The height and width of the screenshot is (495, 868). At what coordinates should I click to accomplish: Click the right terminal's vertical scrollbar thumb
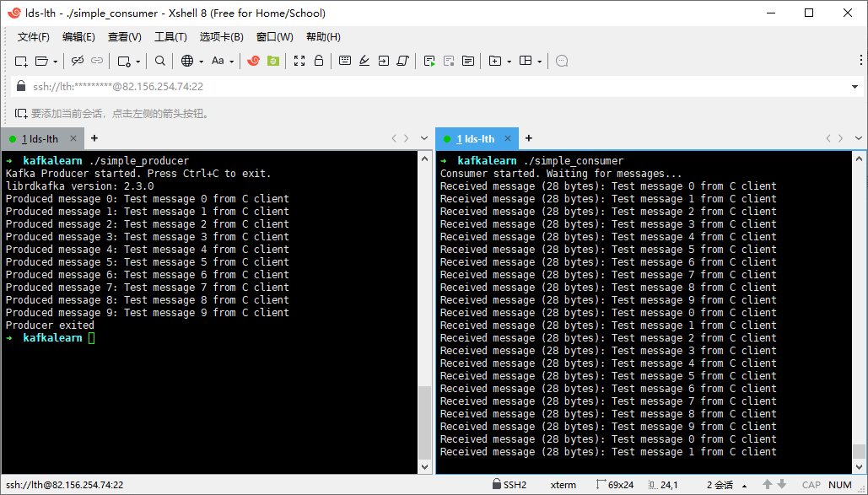pyautogui.click(x=859, y=451)
